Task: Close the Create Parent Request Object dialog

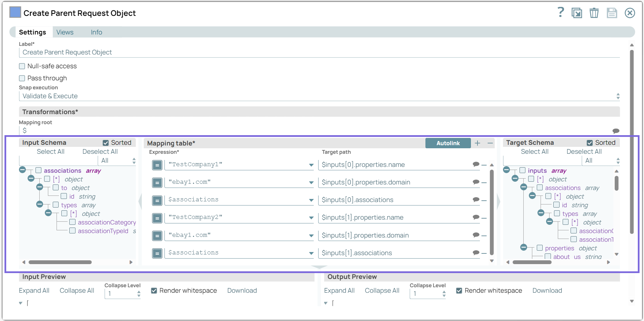Action: click(630, 13)
